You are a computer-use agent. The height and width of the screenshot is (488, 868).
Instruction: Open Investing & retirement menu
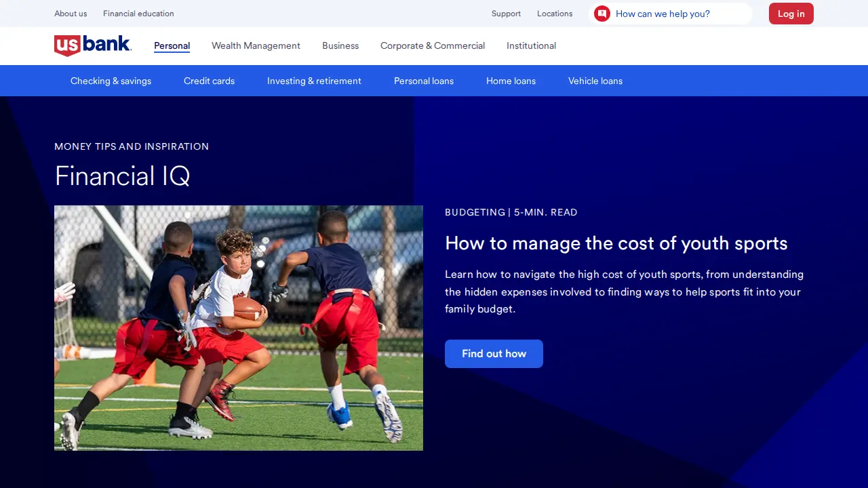tap(314, 81)
